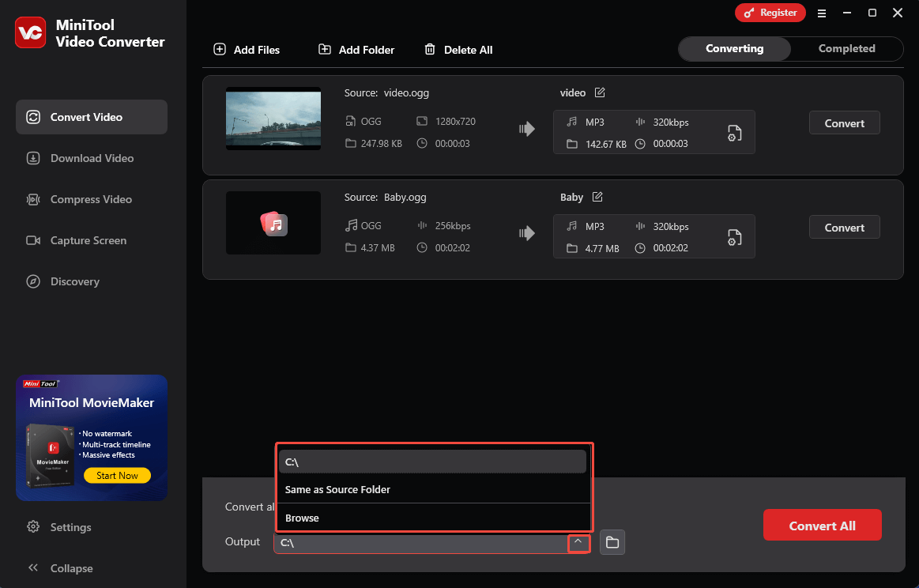Open the hamburger menu in the title bar
This screenshot has height=588, width=919.
[x=822, y=13]
